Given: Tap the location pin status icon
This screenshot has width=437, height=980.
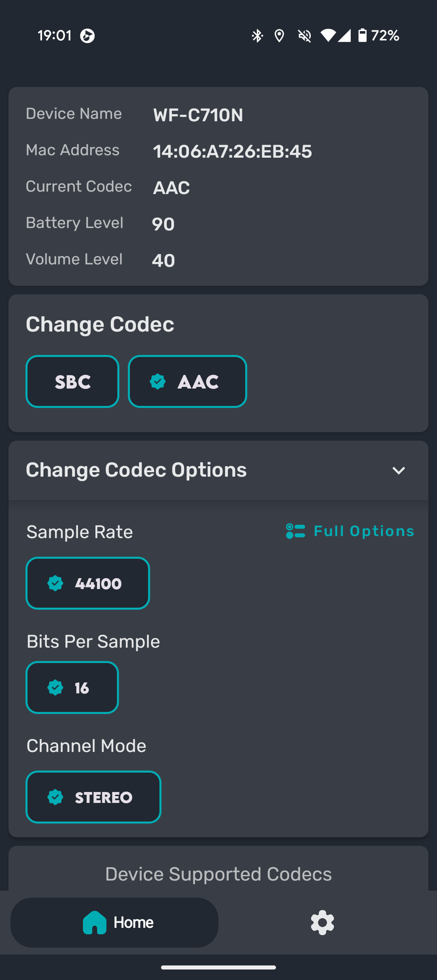Looking at the screenshot, I should pos(279,36).
